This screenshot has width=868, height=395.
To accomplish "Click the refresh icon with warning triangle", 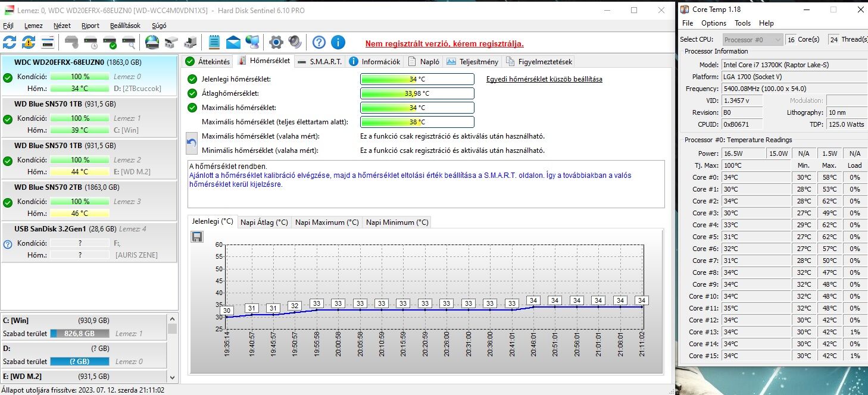I will tap(29, 42).
